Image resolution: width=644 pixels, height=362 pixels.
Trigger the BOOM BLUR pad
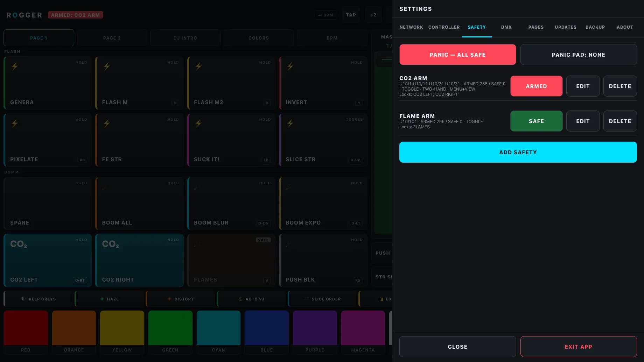(x=231, y=204)
